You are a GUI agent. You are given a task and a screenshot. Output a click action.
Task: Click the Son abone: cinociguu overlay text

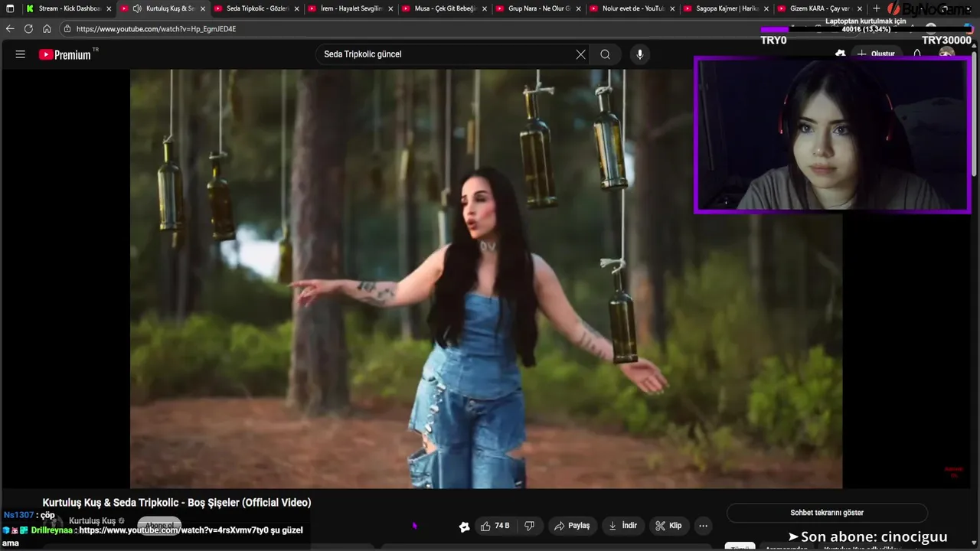click(868, 537)
